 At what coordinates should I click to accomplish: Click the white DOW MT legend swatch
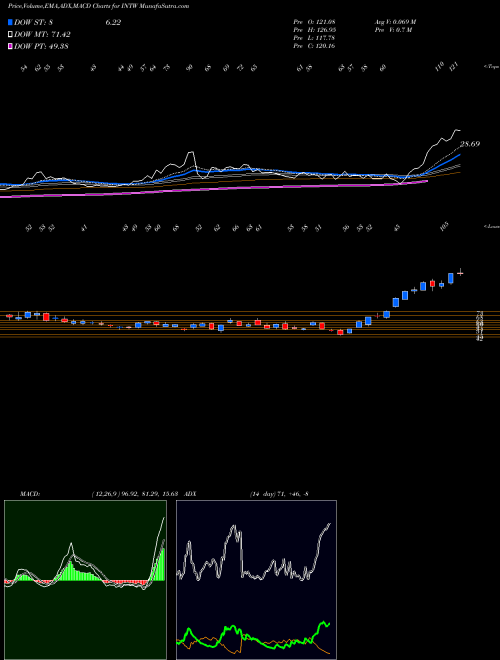click(11, 35)
